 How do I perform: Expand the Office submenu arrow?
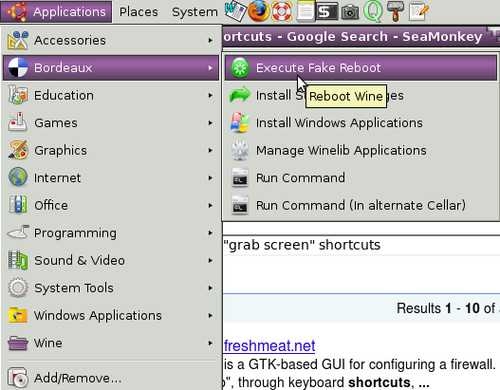click(x=210, y=205)
